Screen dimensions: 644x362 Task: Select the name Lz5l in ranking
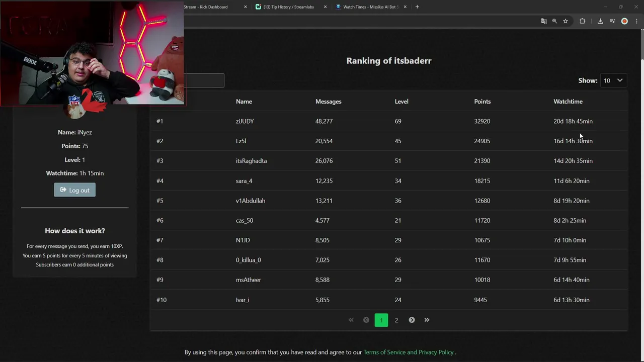point(241,141)
